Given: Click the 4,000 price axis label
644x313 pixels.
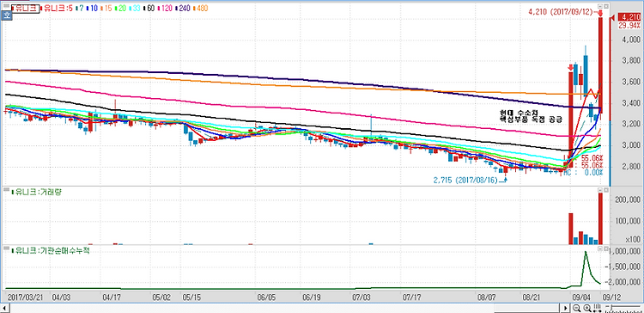Looking at the screenshot, I should tap(632, 40).
